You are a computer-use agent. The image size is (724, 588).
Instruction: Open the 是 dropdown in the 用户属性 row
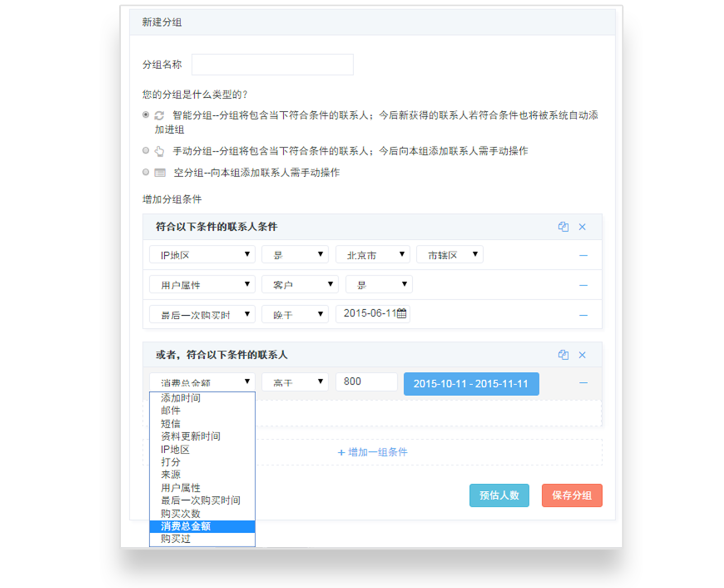click(x=379, y=285)
